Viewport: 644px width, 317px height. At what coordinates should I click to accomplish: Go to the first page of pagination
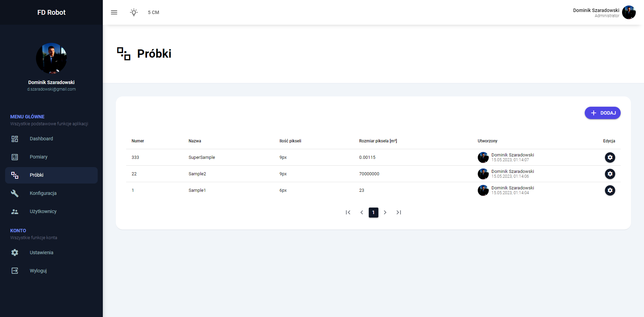pyautogui.click(x=348, y=212)
